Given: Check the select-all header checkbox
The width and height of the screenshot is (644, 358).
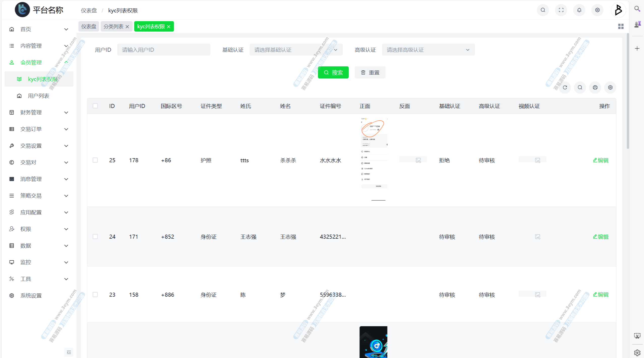Looking at the screenshot, I should tap(95, 106).
